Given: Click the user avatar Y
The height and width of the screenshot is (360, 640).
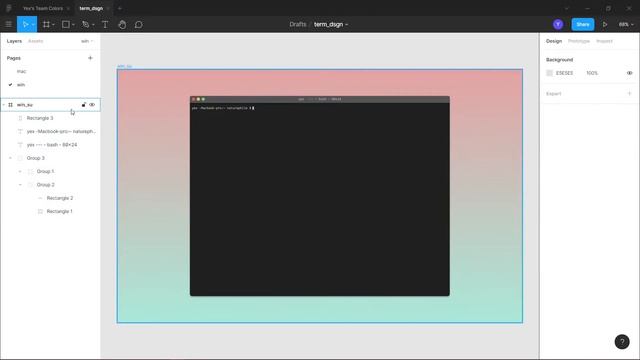Looking at the screenshot, I should [x=558, y=24].
